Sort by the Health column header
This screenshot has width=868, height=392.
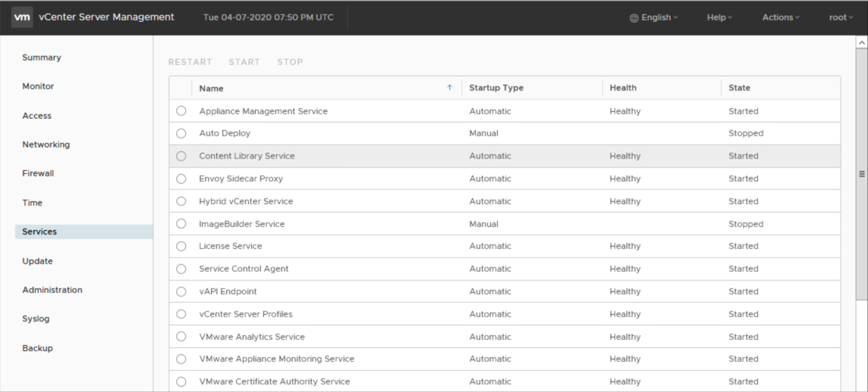(x=623, y=88)
